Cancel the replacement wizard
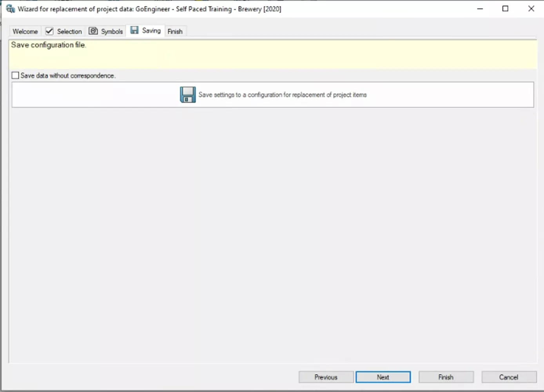This screenshot has height=392, width=544. point(508,377)
